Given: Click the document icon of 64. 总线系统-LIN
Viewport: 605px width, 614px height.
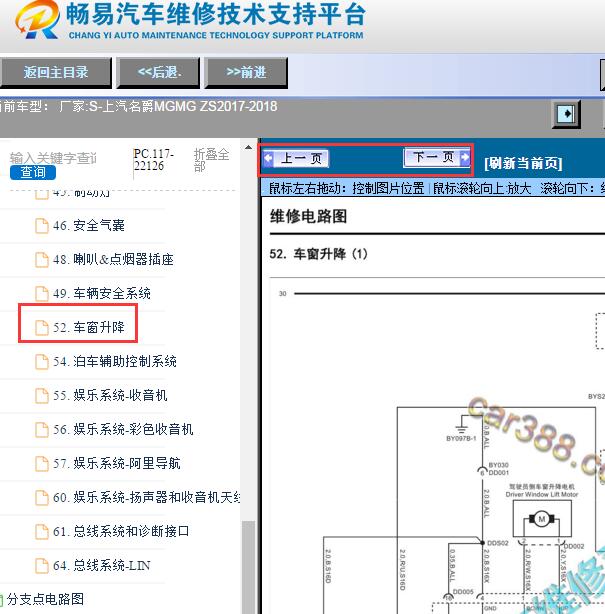Looking at the screenshot, I should (x=42, y=566).
